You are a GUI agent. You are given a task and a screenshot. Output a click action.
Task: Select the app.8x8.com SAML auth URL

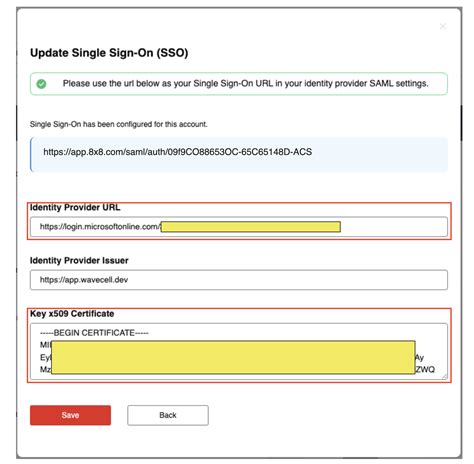178,152
